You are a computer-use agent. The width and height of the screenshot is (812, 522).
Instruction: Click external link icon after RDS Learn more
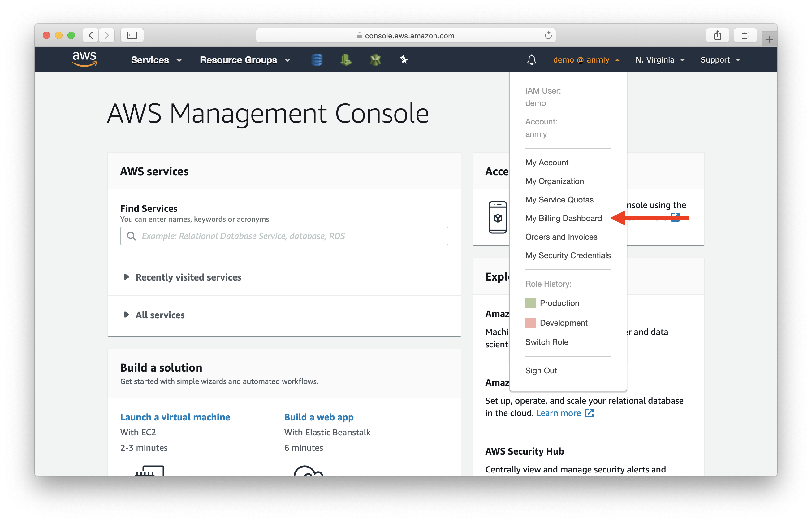coord(589,413)
